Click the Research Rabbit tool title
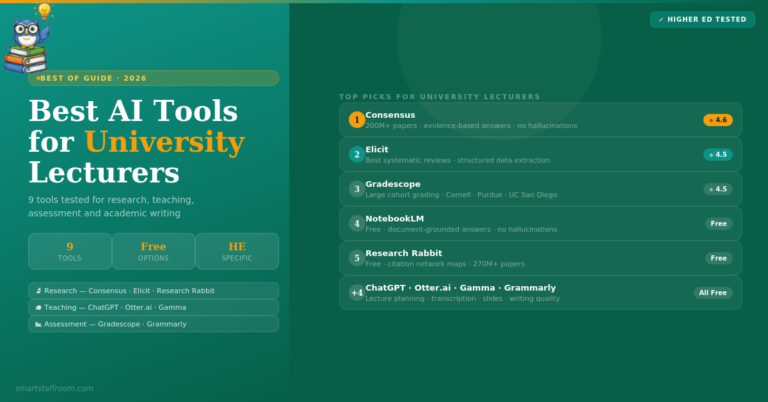 (x=404, y=253)
